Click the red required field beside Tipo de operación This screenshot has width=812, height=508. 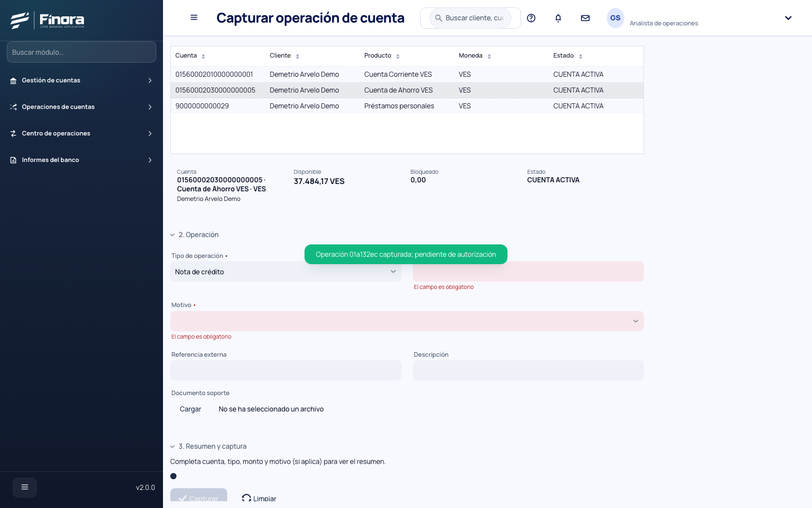pos(528,271)
